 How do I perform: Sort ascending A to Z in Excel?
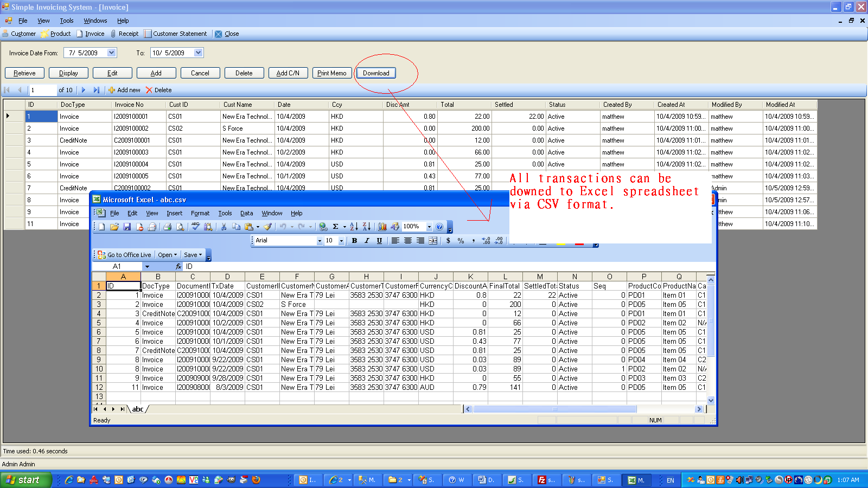tap(354, 227)
